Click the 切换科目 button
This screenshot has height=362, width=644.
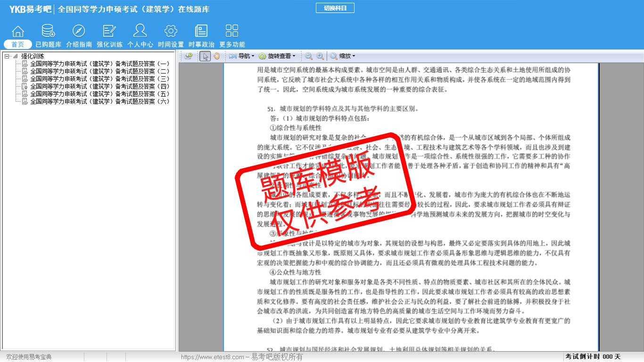[x=335, y=8]
